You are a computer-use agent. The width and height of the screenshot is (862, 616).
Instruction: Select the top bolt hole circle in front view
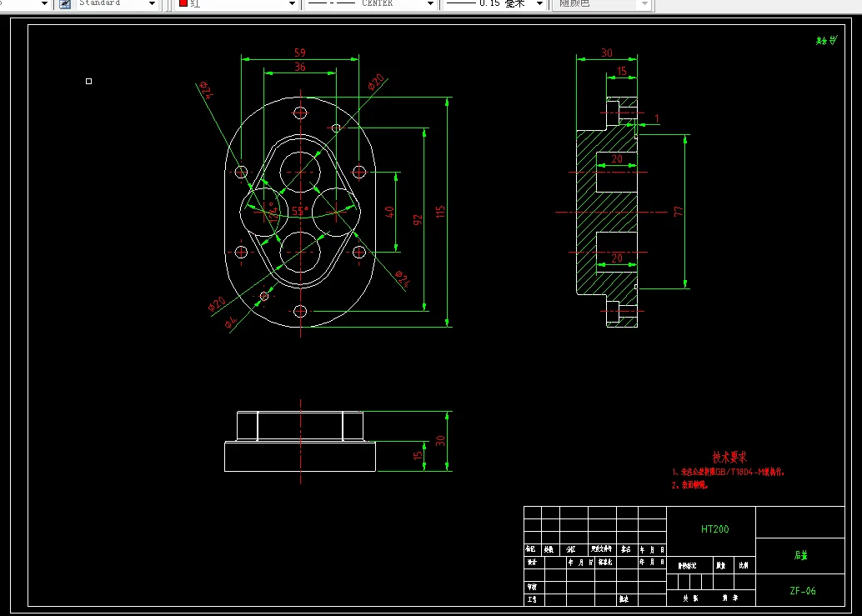(x=300, y=113)
